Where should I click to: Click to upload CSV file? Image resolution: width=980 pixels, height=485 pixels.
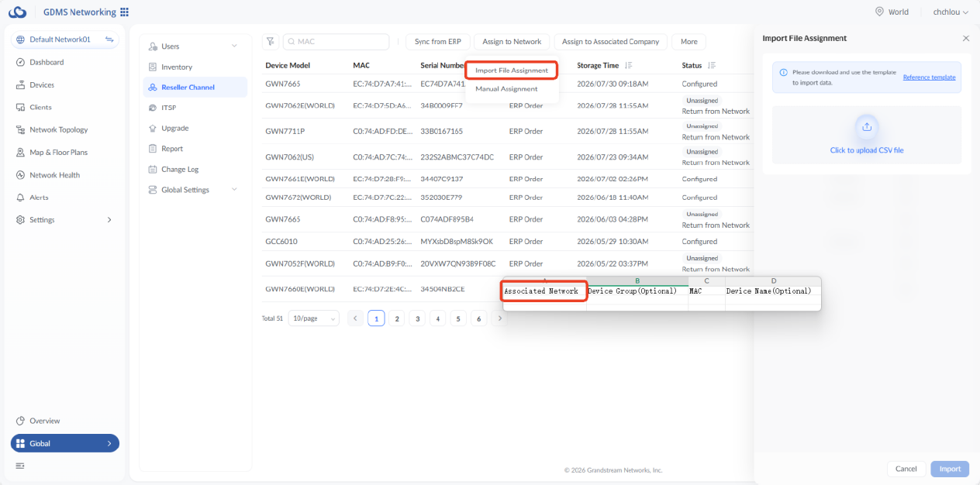867,150
